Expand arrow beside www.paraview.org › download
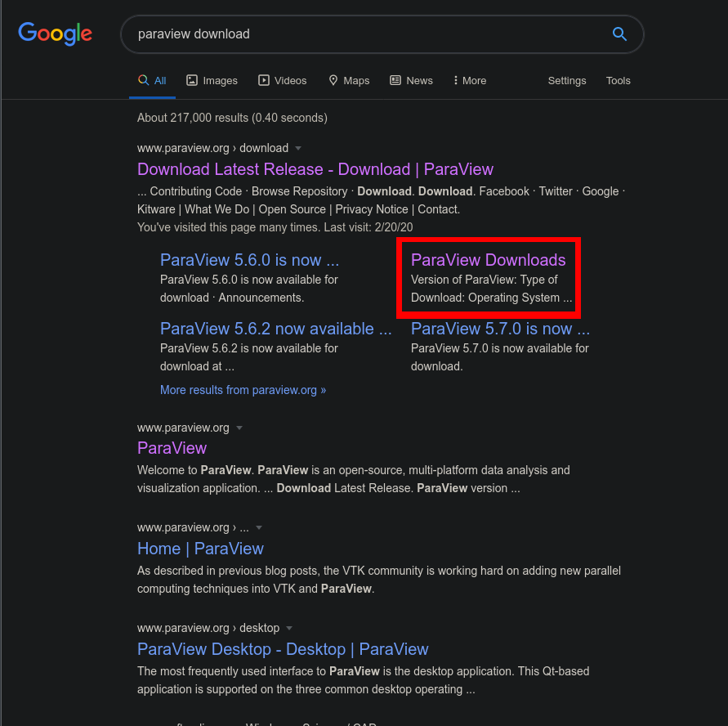The image size is (728, 726). pyautogui.click(x=298, y=149)
